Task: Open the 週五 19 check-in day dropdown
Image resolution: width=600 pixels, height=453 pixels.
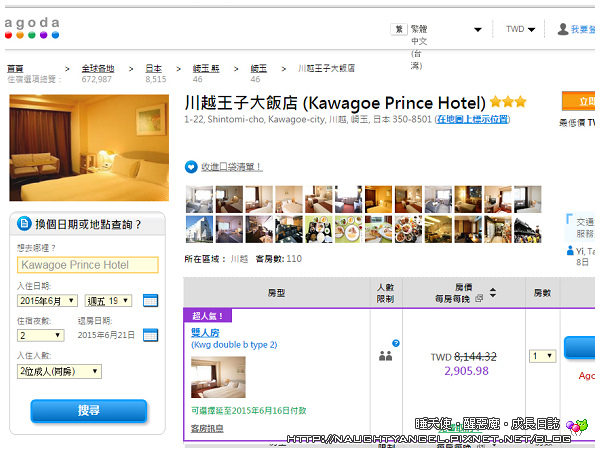Action: [x=108, y=301]
